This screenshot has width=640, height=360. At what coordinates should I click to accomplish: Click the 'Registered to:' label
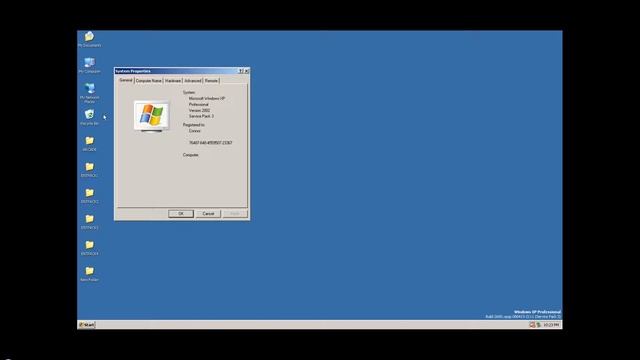tap(193, 125)
